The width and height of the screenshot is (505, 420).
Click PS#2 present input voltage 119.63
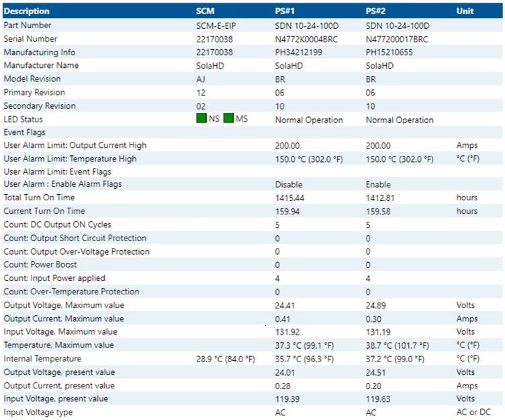pyautogui.click(x=378, y=399)
